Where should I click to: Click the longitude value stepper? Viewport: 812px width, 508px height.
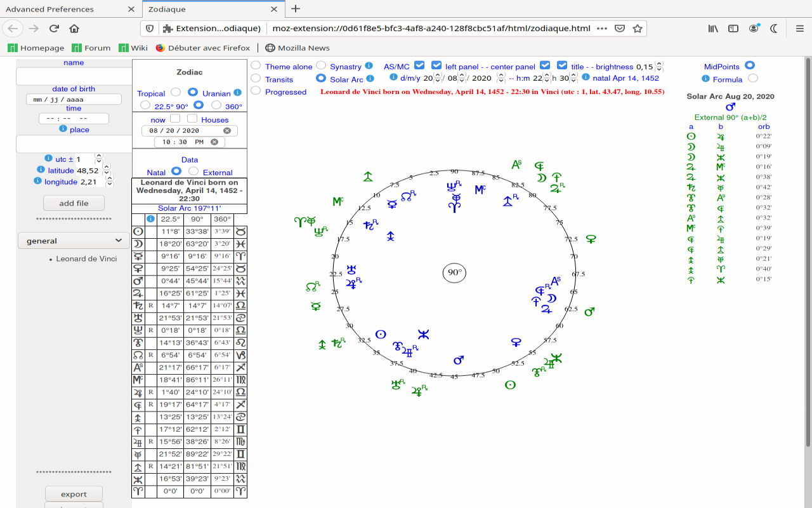[x=109, y=182]
